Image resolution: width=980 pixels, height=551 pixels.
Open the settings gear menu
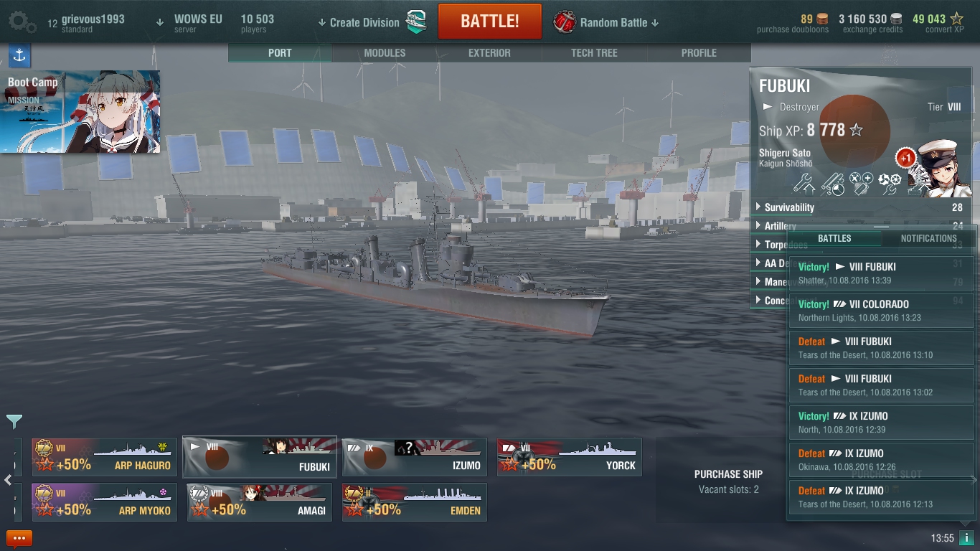click(22, 22)
